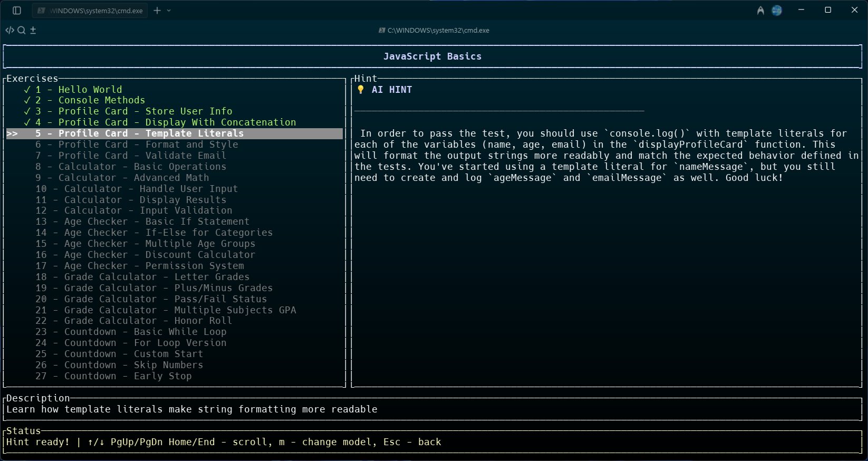868x461 pixels.
Task: Click the plus-minus toolbar icon
Action: point(33,30)
